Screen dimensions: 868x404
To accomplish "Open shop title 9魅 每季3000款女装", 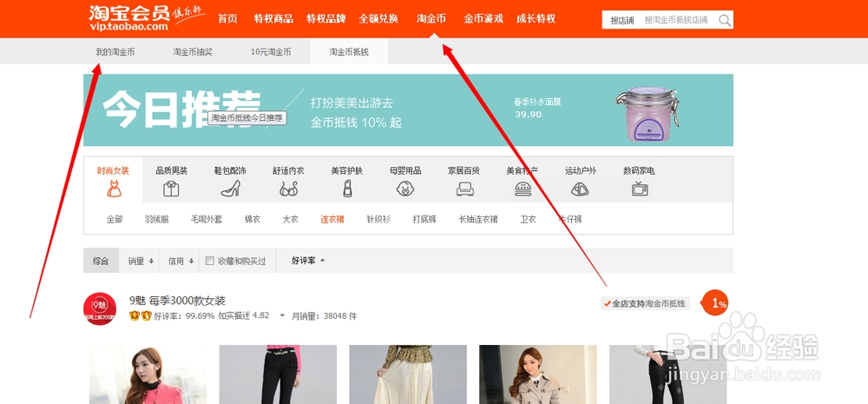I will (177, 301).
